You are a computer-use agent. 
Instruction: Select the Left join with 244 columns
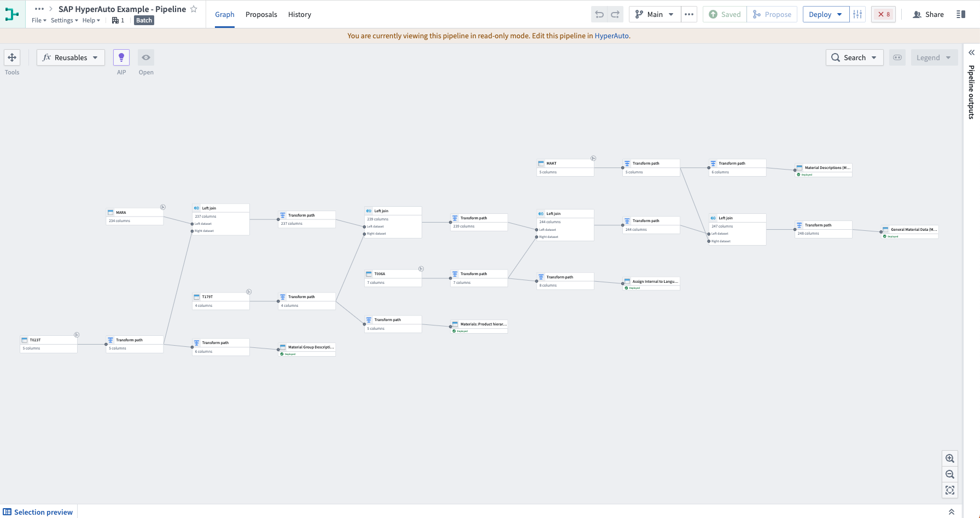click(x=565, y=225)
